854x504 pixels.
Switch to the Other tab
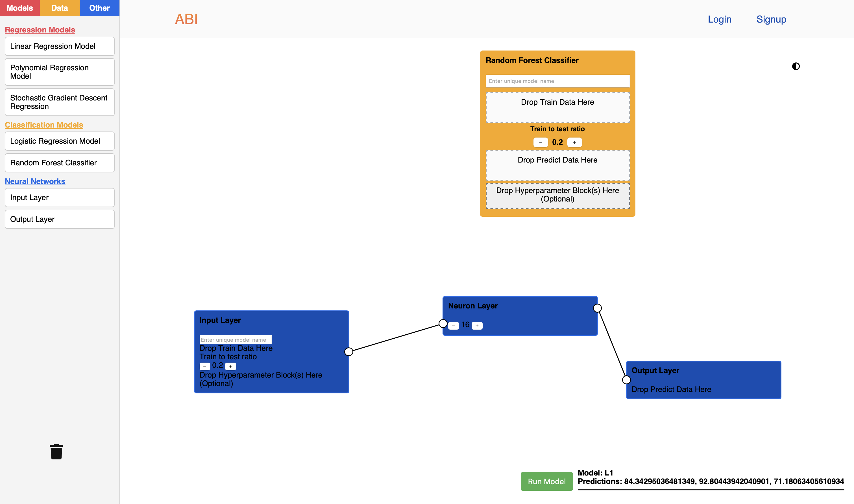point(99,8)
